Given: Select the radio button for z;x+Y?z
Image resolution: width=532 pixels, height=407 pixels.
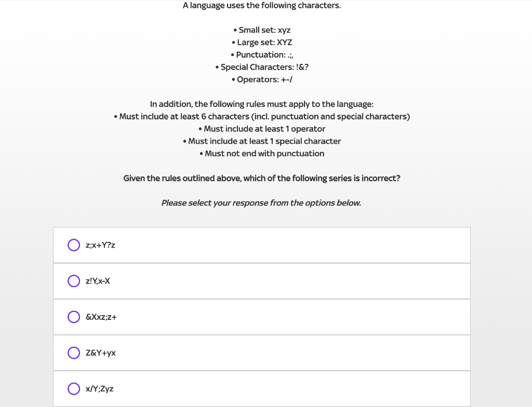Looking at the screenshot, I should pyautogui.click(x=73, y=245).
